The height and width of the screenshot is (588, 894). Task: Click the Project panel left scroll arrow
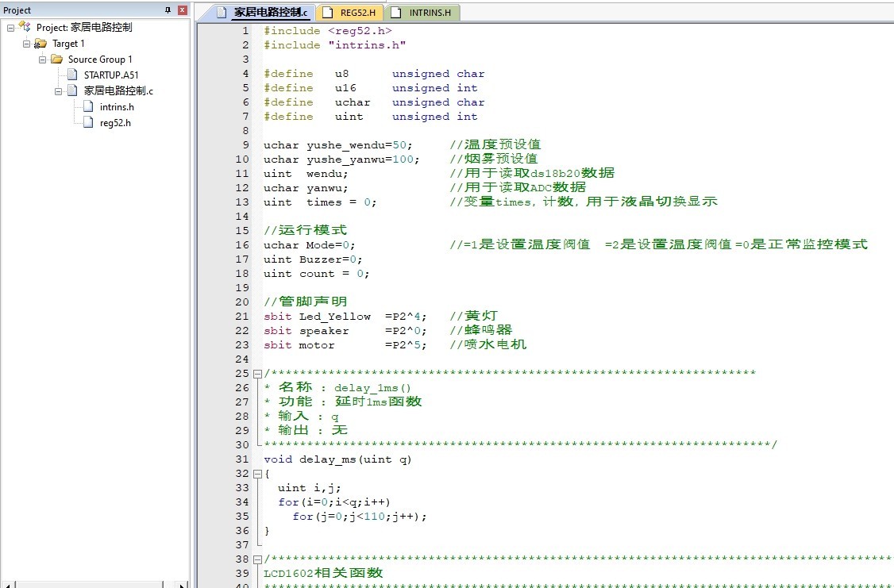click(x=7, y=585)
